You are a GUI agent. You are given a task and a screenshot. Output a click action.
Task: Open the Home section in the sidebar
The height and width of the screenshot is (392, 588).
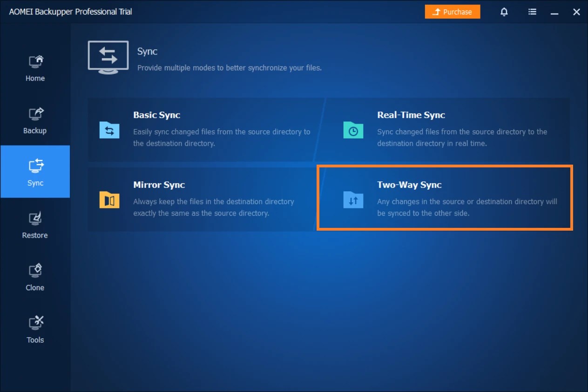pos(35,68)
